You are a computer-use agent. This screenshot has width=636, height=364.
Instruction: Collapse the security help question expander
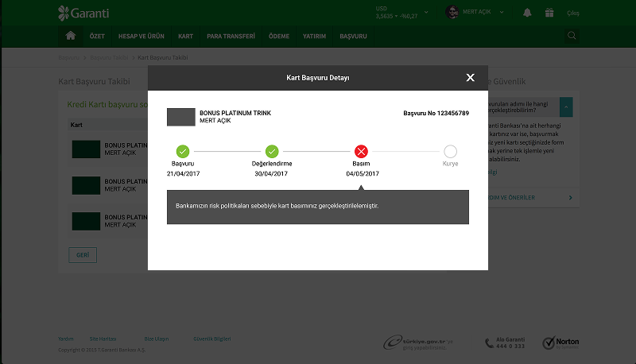(x=566, y=107)
